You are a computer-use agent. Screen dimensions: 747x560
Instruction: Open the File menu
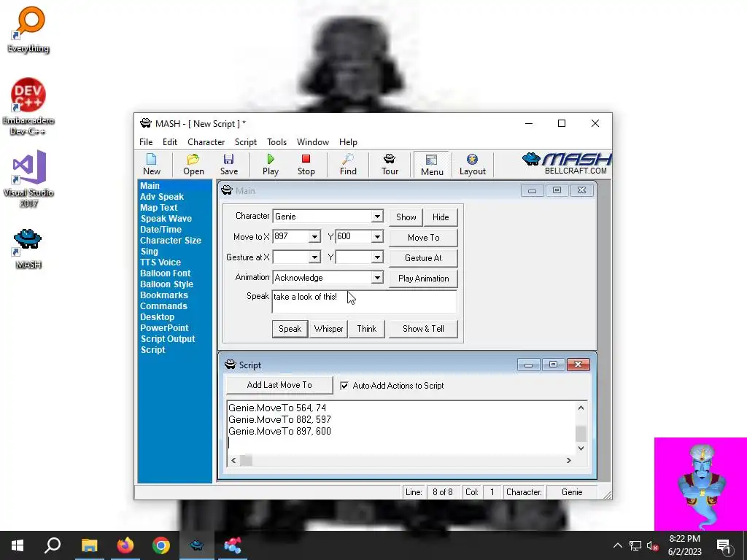146,142
